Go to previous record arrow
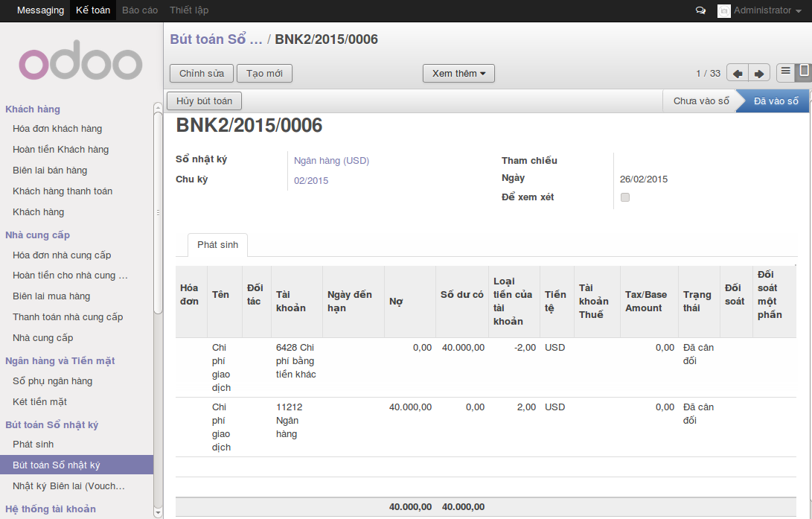 click(x=737, y=73)
